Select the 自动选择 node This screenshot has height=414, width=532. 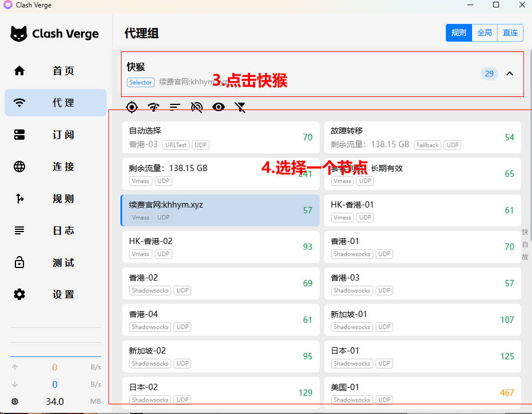click(x=220, y=137)
